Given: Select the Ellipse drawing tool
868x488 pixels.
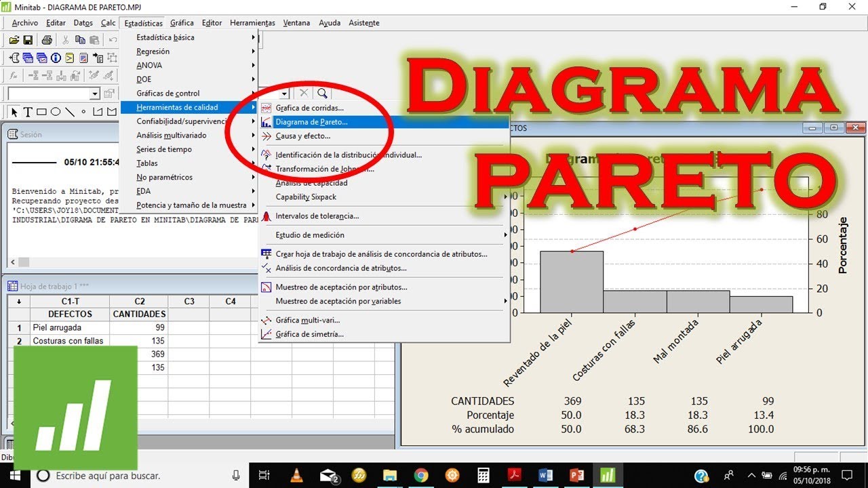Looking at the screenshot, I should coord(56,112).
